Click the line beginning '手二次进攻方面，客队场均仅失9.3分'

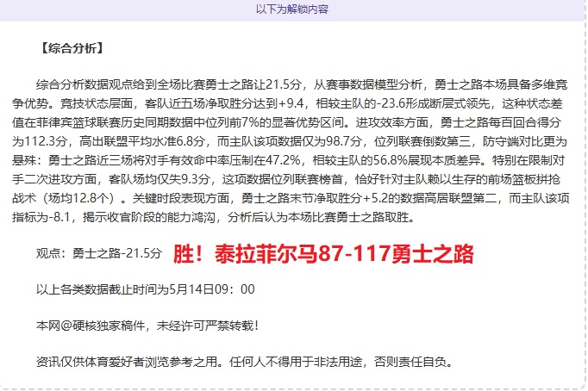(x=286, y=179)
